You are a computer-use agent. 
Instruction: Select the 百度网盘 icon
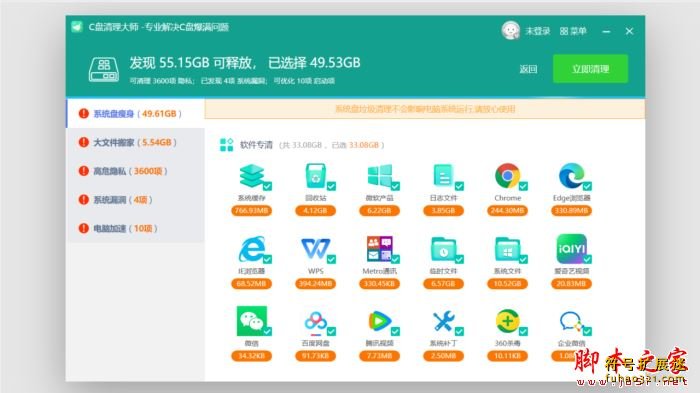point(316,323)
